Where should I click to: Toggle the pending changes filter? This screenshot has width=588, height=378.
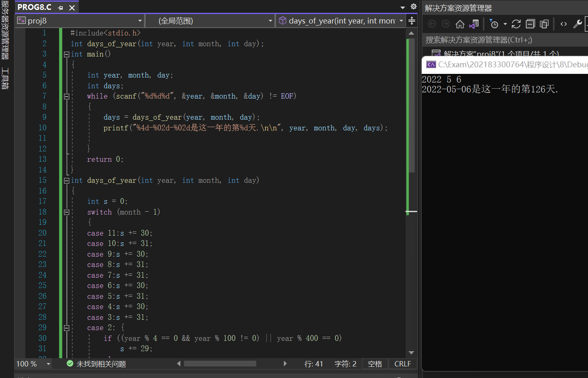[x=494, y=24]
